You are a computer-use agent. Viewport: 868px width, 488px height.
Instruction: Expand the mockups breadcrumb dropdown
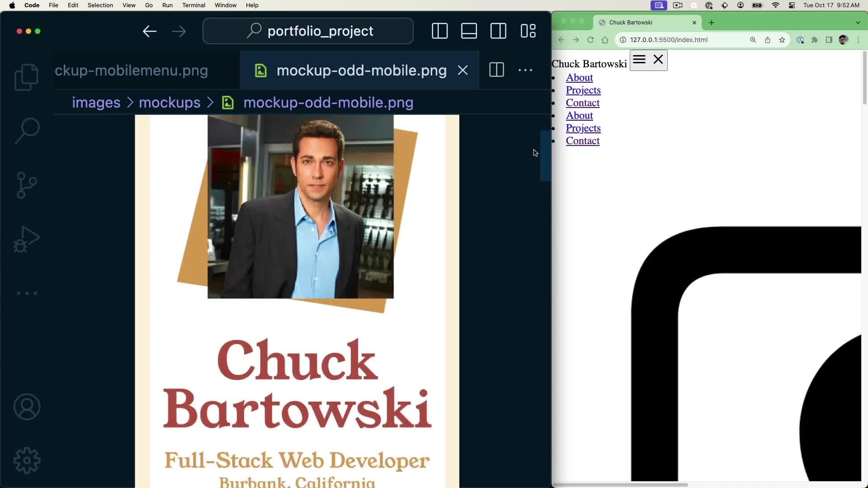pyautogui.click(x=168, y=103)
